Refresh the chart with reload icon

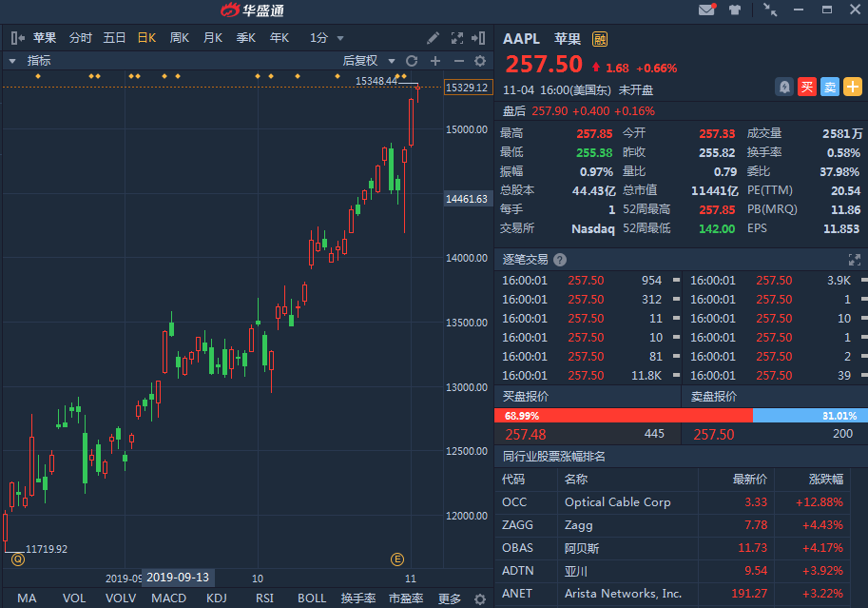click(x=412, y=61)
